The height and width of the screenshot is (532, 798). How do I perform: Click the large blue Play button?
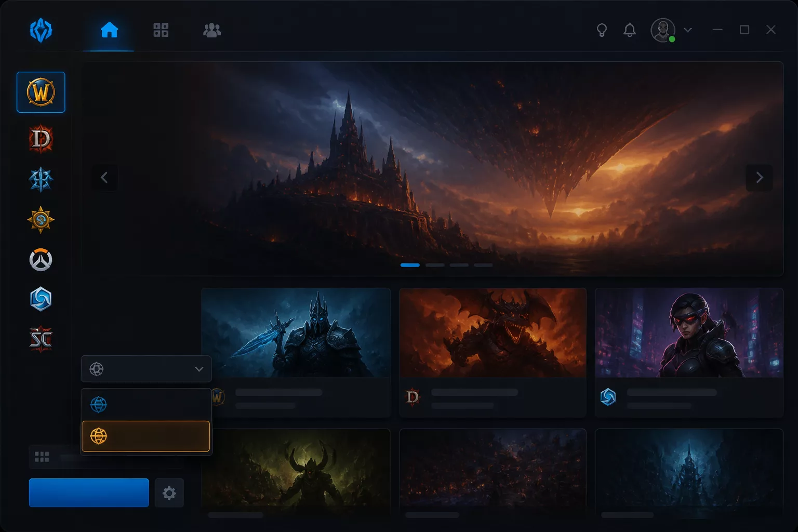click(x=89, y=493)
